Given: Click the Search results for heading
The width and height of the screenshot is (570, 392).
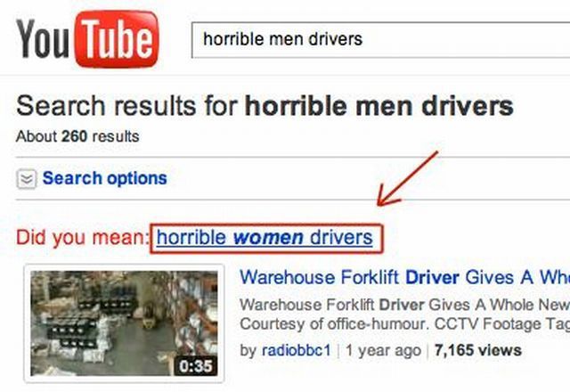Looking at the screenshot, I should click(265, 106).
